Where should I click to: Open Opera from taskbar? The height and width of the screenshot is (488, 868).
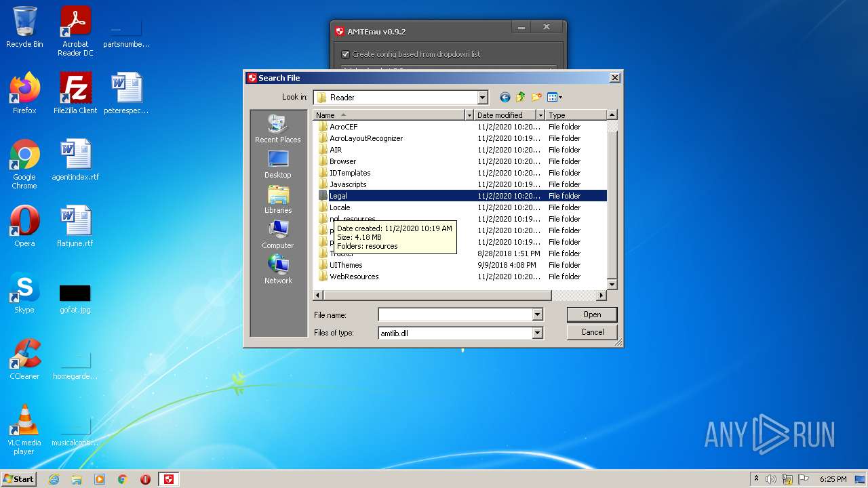[145, 479]
